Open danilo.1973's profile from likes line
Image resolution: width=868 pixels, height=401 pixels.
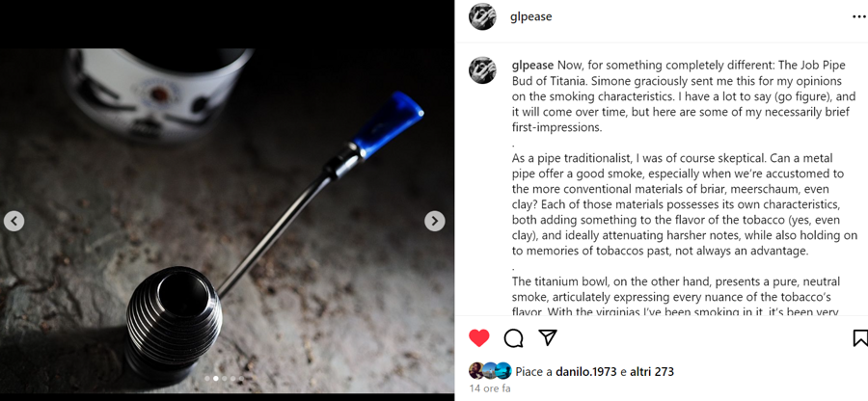pos(586,372)
